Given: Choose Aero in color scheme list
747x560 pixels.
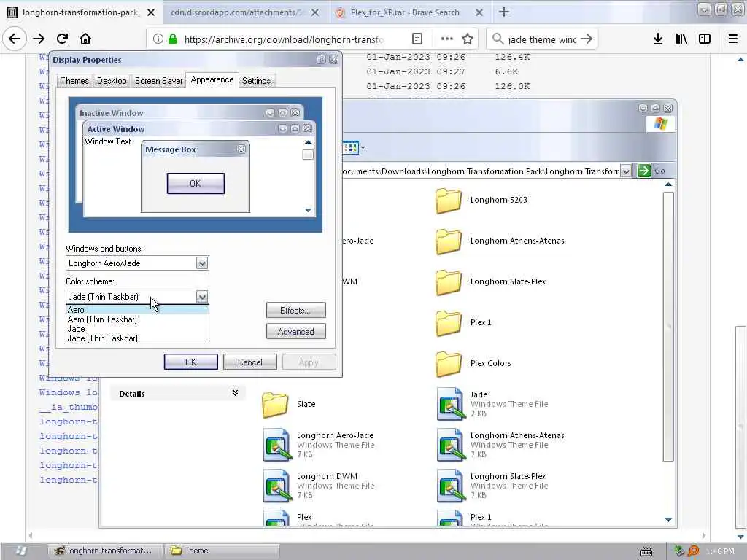Looking at the screenshot, I should [137, 310].
